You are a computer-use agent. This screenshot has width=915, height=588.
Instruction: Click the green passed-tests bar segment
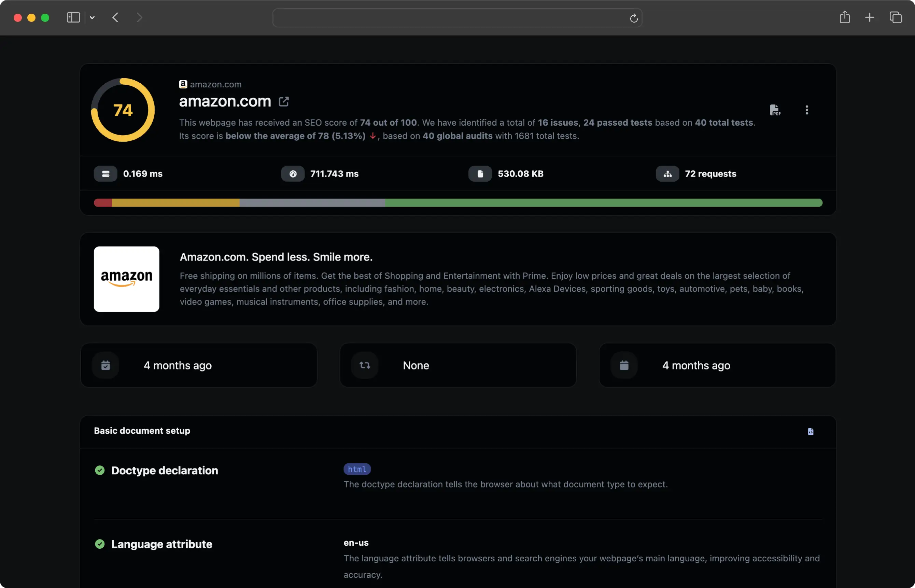point(604,203)
